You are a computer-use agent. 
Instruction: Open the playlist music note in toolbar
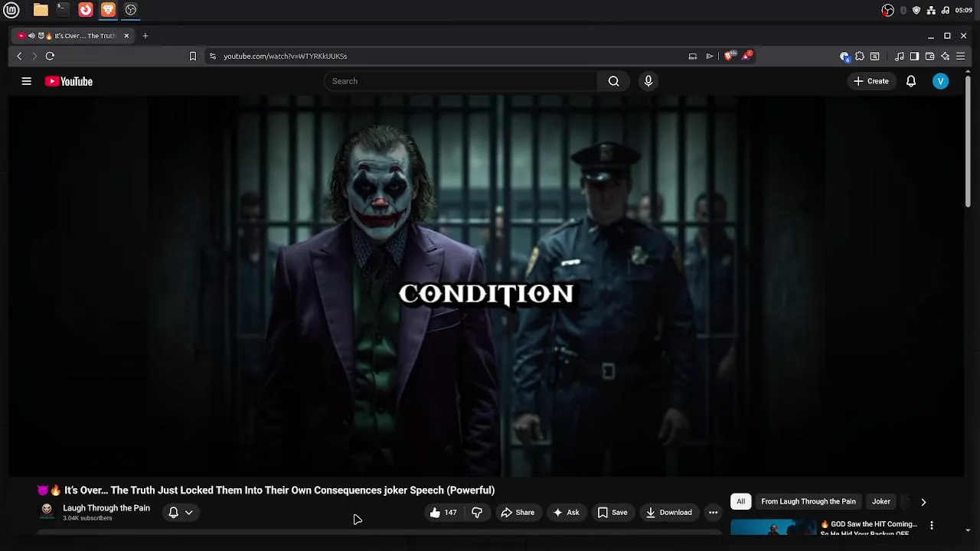coord(900,56)
